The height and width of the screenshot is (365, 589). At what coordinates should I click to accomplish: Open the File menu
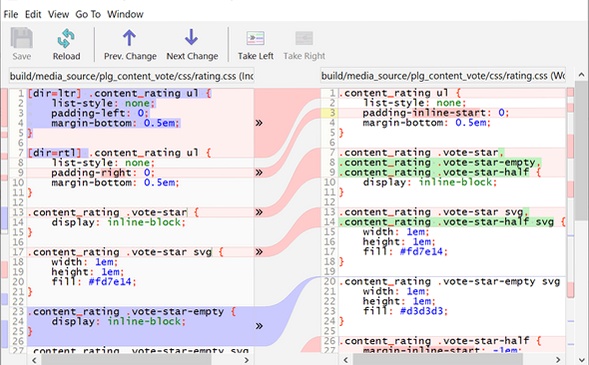pyautogui.click(x=11, y=14)
